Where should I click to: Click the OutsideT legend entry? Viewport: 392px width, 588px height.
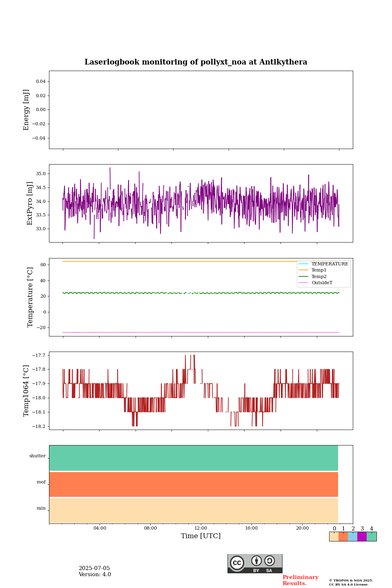[316, 283]
